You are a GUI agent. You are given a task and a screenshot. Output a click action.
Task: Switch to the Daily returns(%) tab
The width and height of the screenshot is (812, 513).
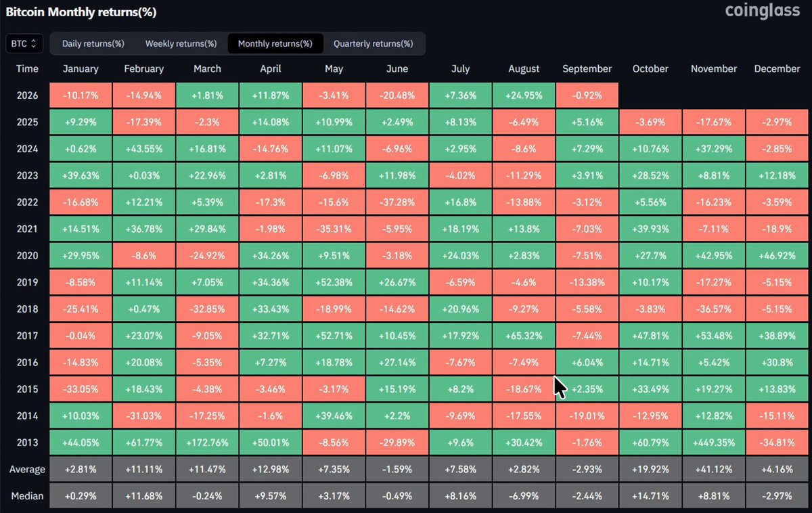pyautogui.click(x=93, y=44)
